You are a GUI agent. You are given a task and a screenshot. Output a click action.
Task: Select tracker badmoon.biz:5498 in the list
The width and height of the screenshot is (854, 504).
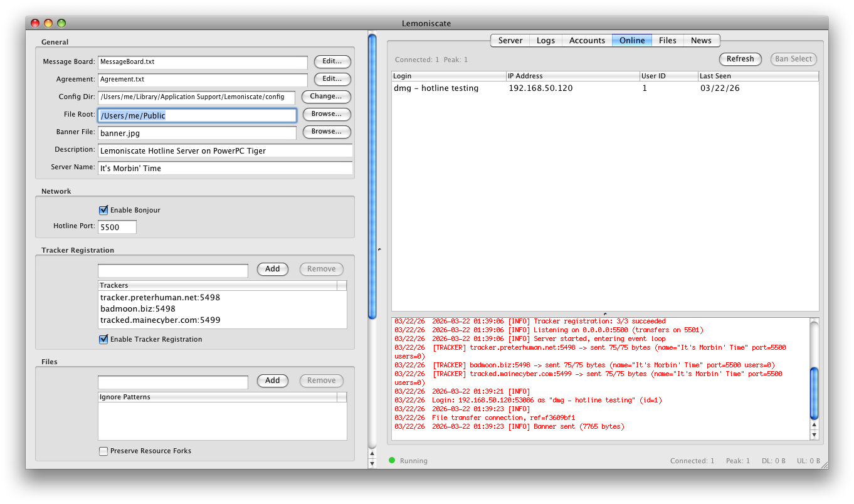138,308
